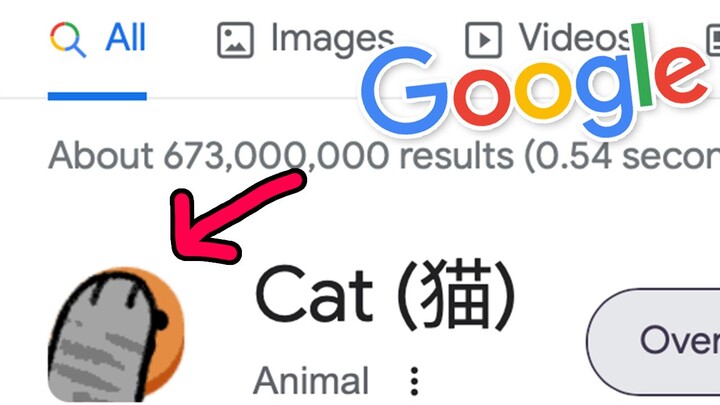Open the Videos tab label
This screenshot has width=720, height=405.
click(x=574, y=37)
